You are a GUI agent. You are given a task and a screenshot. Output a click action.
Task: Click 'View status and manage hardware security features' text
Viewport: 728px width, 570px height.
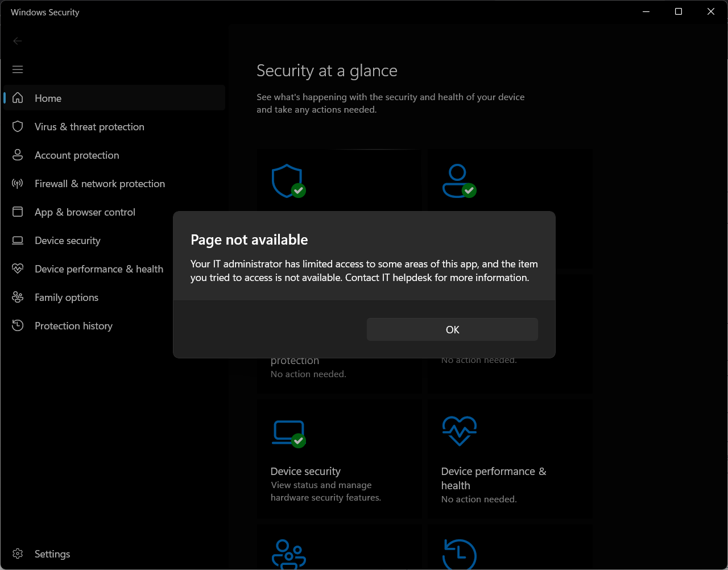click(326, 491)
